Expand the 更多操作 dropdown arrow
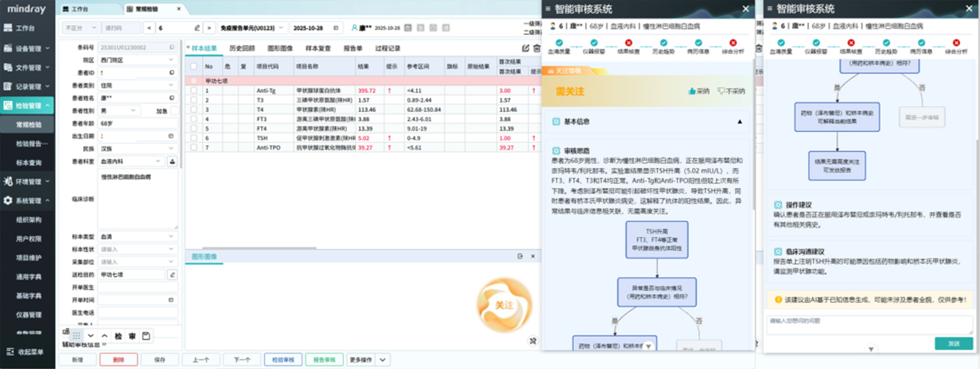 pyautogui.click(x=383, y=360)
